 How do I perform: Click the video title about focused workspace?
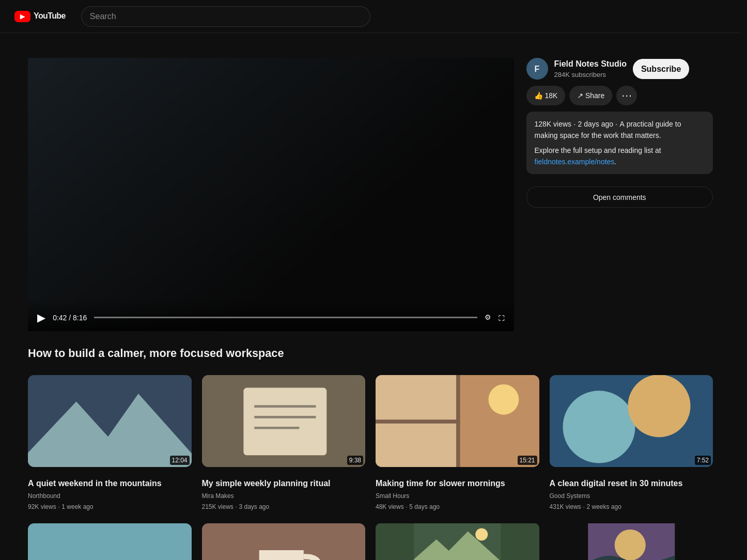tap(156, 353)
